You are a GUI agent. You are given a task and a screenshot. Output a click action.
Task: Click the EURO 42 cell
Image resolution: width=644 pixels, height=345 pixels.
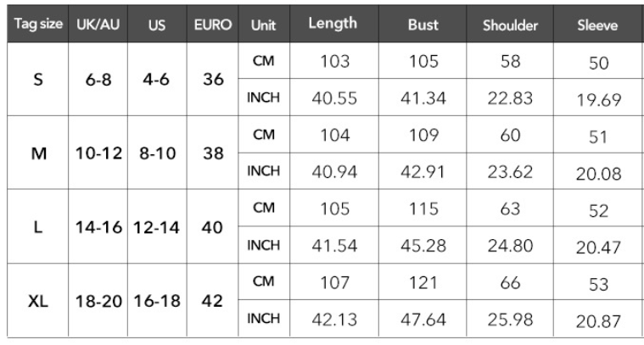[213, 301]
